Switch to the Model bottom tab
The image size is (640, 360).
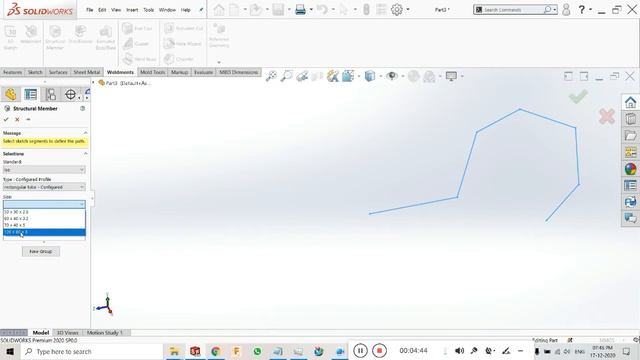tap(41, 333)
